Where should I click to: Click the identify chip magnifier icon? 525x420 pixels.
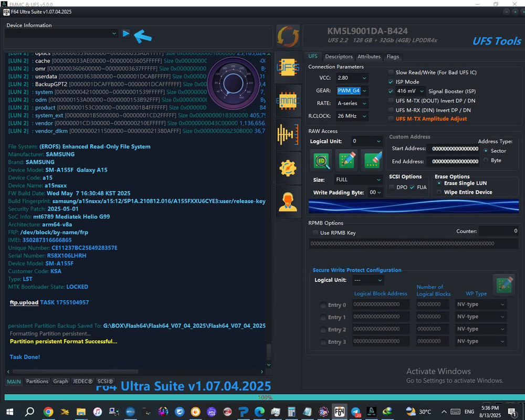tap(321, 161)
